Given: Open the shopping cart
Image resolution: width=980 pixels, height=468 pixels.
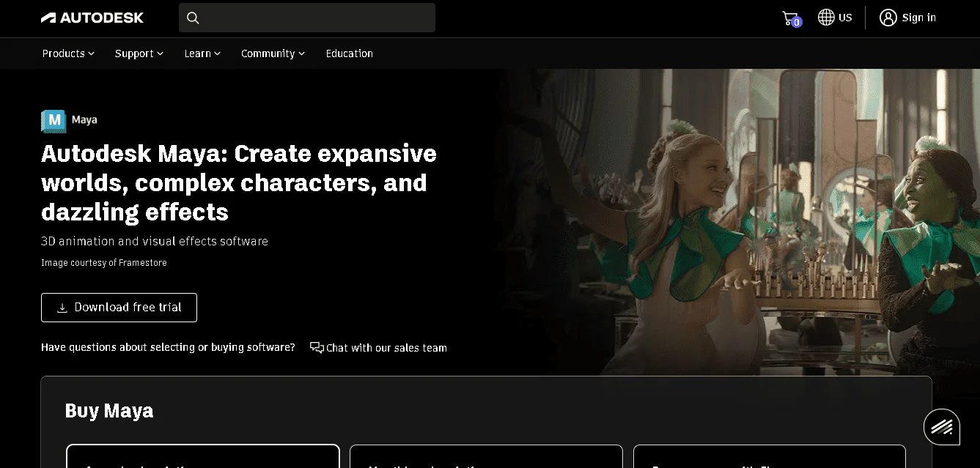Looking at the screenshot, I should tap(790, 17).
